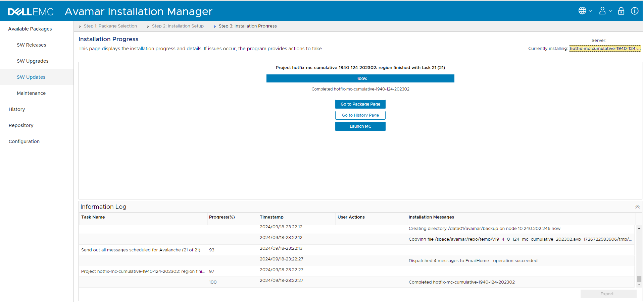This screenshot has height=302, width=644.
Task: Click Go to History Page
Action: (x=360, y=115)
